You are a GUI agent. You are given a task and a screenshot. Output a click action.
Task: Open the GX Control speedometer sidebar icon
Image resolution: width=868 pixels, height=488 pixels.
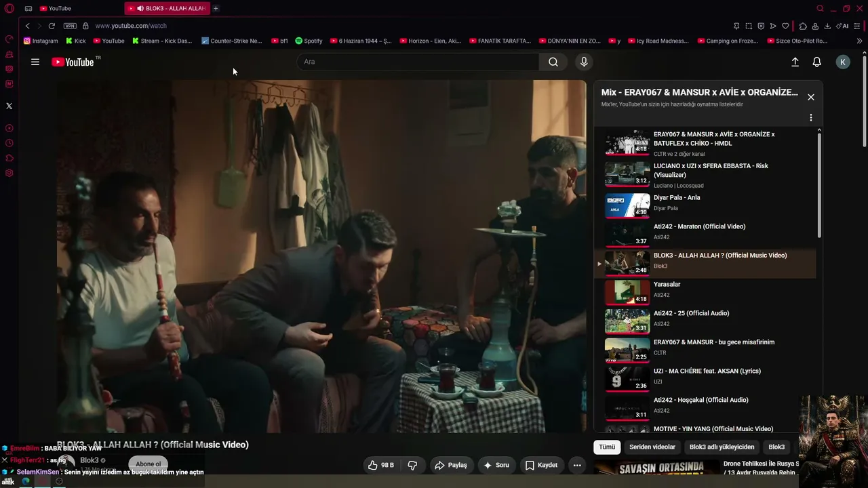[x=9, y=39]
